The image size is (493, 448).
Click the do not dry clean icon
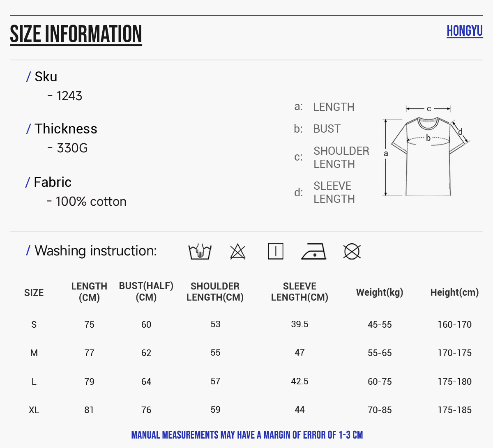(352, 251)
